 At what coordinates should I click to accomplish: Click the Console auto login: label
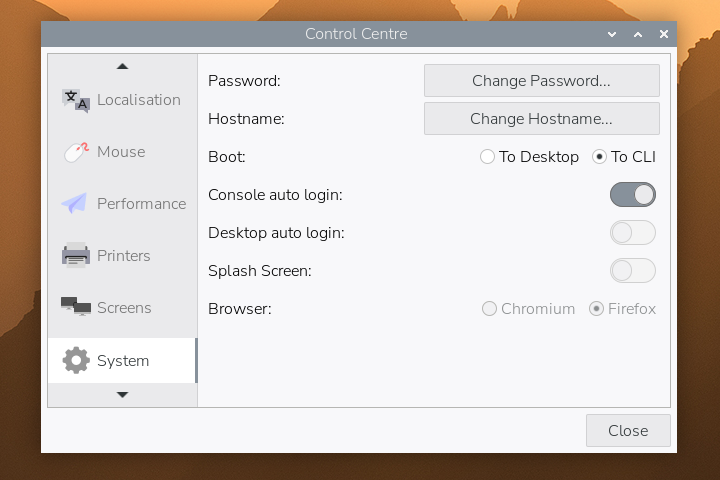click(x=276, y=195)
